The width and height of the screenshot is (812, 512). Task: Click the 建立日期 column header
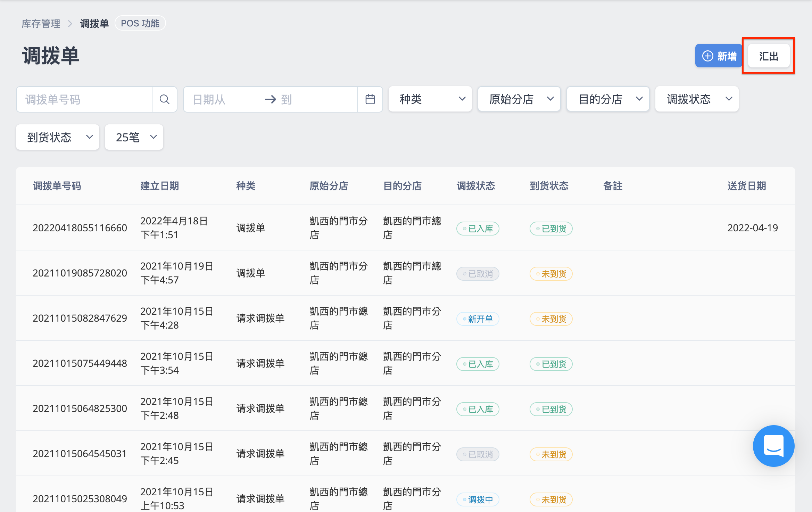pos(160,186)
